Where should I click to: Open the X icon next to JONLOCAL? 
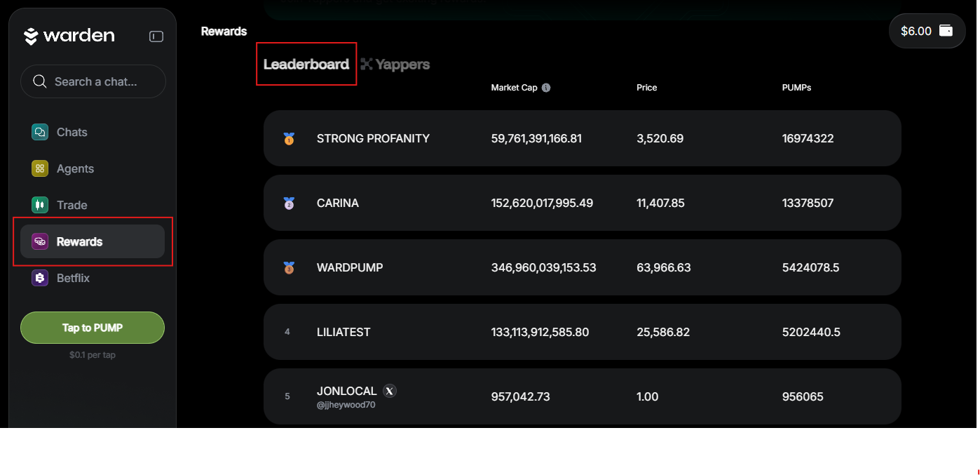coord(390,391)
